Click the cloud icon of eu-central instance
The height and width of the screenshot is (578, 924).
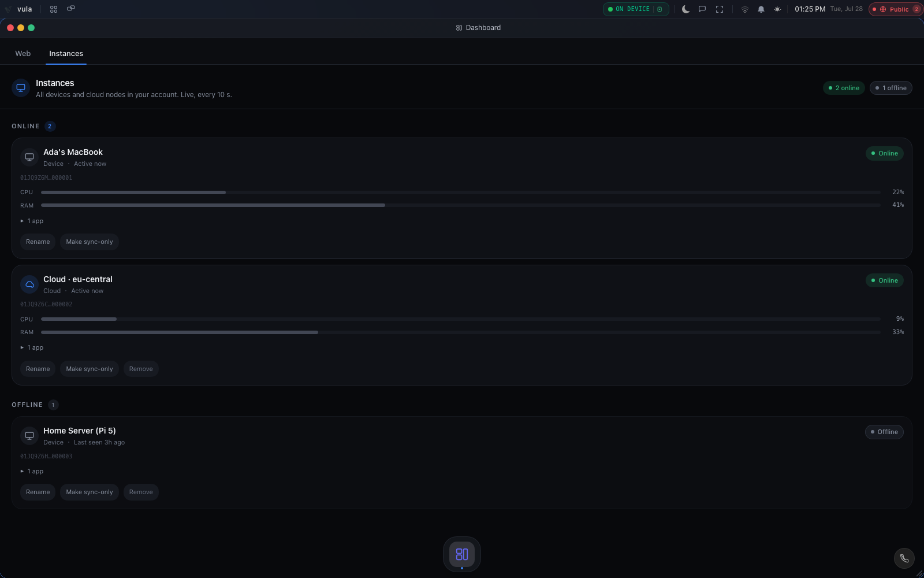pyautogui.click(x=29, y=284)
